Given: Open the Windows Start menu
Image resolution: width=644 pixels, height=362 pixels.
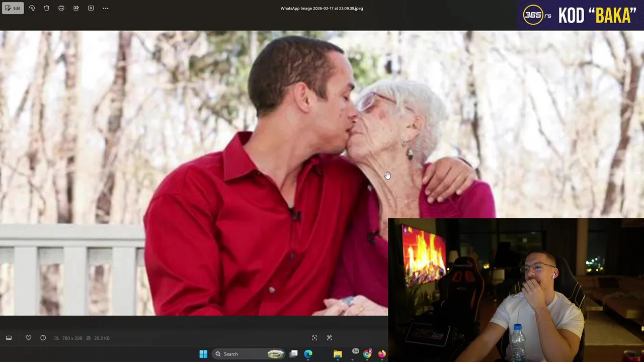Looking at the screenshot, I should tap(203, 354).
